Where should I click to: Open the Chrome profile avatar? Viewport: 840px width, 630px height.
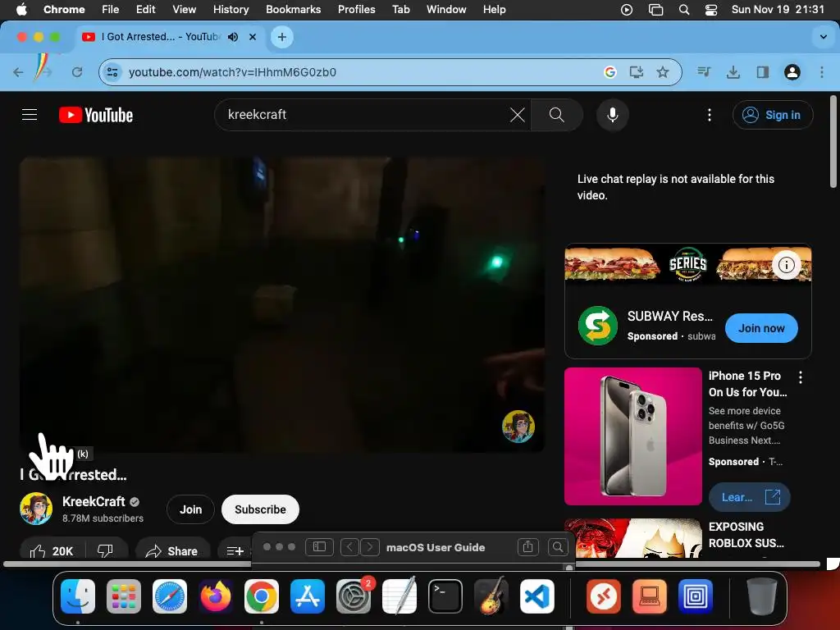click(x=792, y=72)
